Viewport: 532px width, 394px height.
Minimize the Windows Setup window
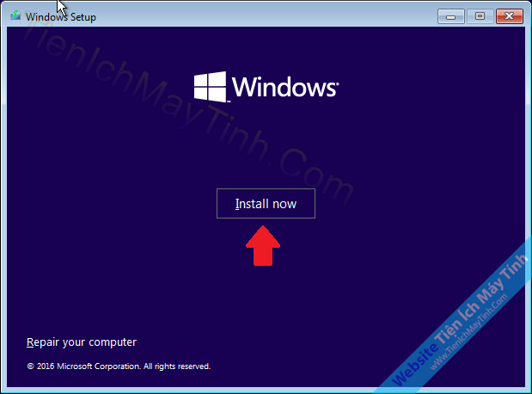(x=451, y=16)
